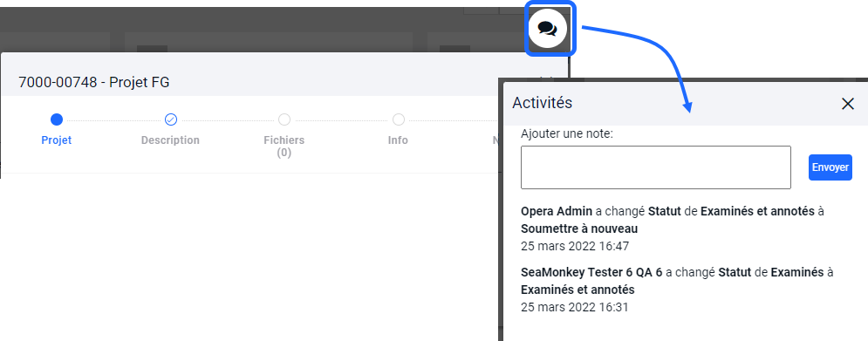This screenshot has width=868, height=341.
Task: Select the partially hidden step after Info
Action: pos(495,140)
